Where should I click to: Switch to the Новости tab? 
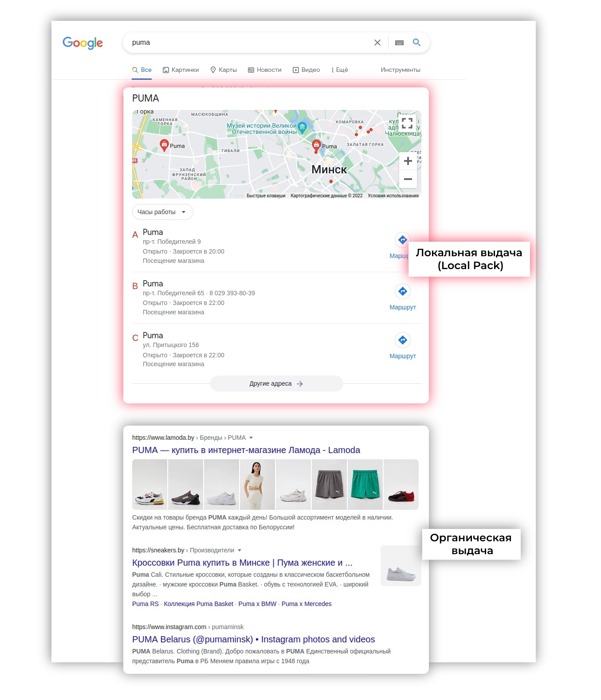coord(265,70)
